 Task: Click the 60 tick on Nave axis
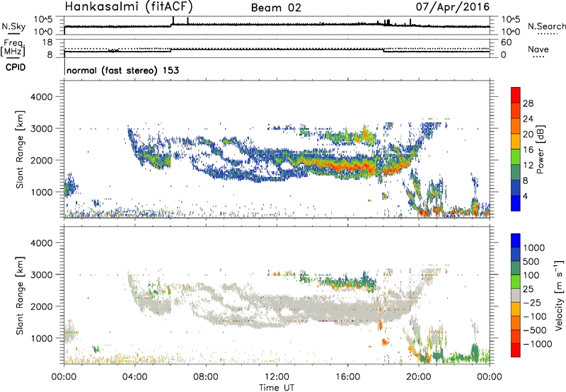pos(506,42)
